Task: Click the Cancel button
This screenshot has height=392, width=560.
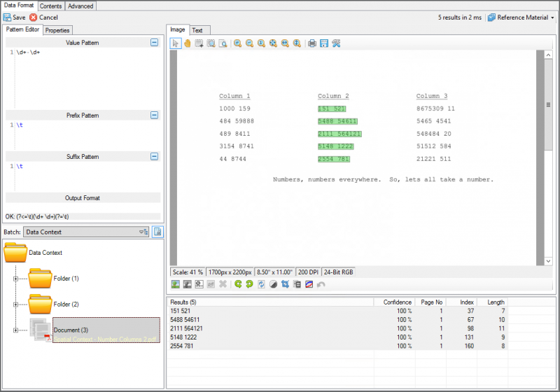Action: (43, 17)
